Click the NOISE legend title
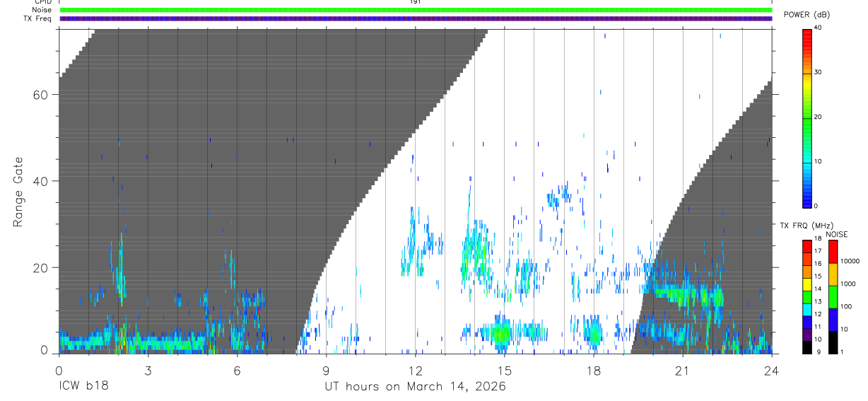 point(838,234)
